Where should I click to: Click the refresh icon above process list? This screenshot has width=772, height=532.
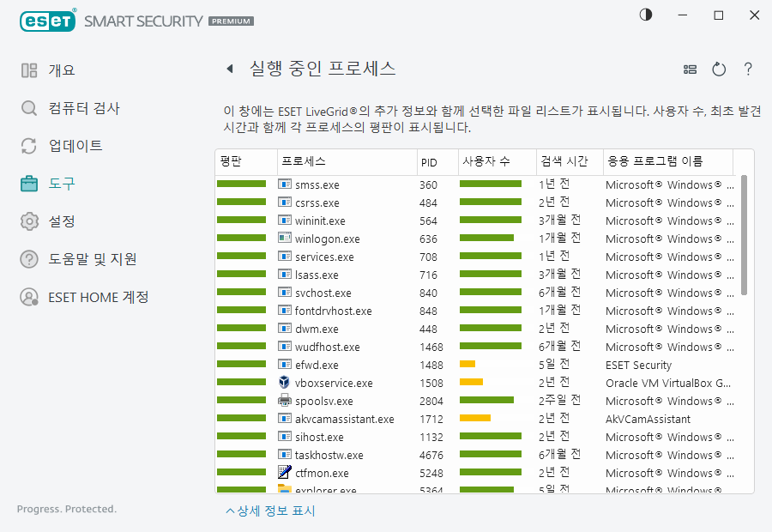point(719,70)
